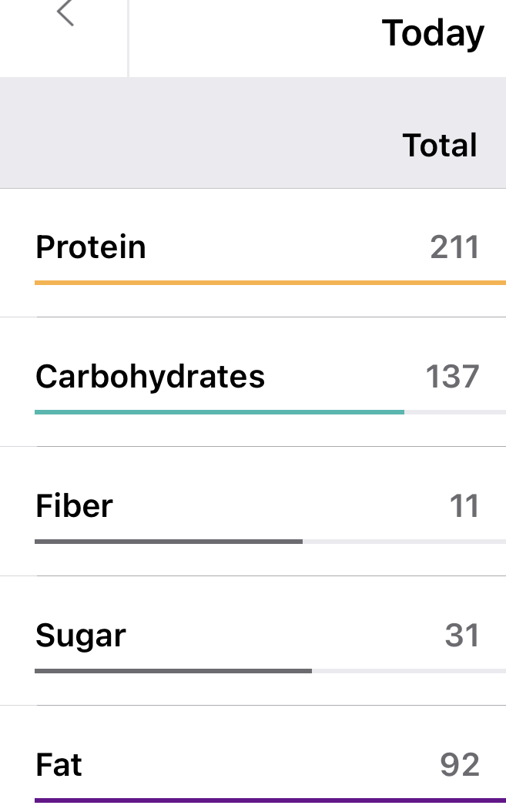Open the Carbohydrates nutrient row
The width and height of the screenshot is (506, 812).
click(150, 377)
